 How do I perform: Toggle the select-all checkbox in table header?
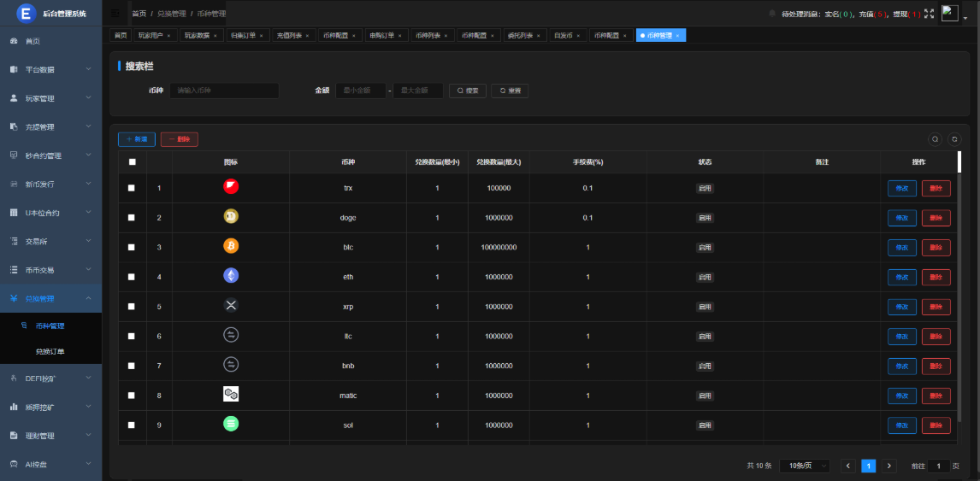(x=132, y=161)
